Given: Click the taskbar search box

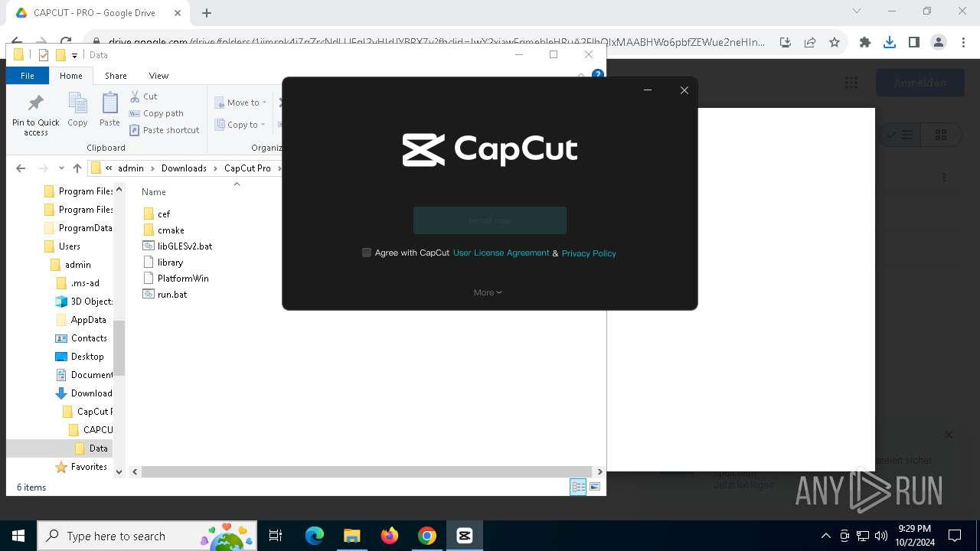Looking at the screenshot, I should pos(149,536).
